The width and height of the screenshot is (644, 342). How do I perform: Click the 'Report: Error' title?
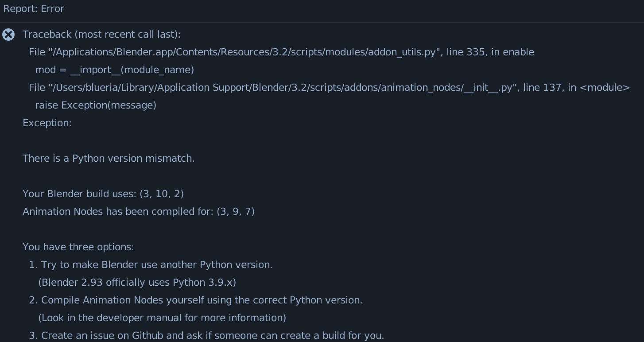point(34,9)
